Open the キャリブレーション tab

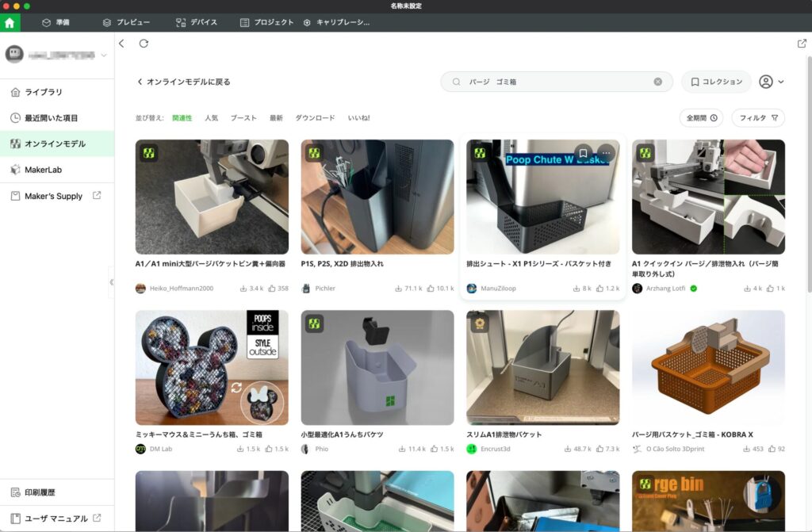336,23
